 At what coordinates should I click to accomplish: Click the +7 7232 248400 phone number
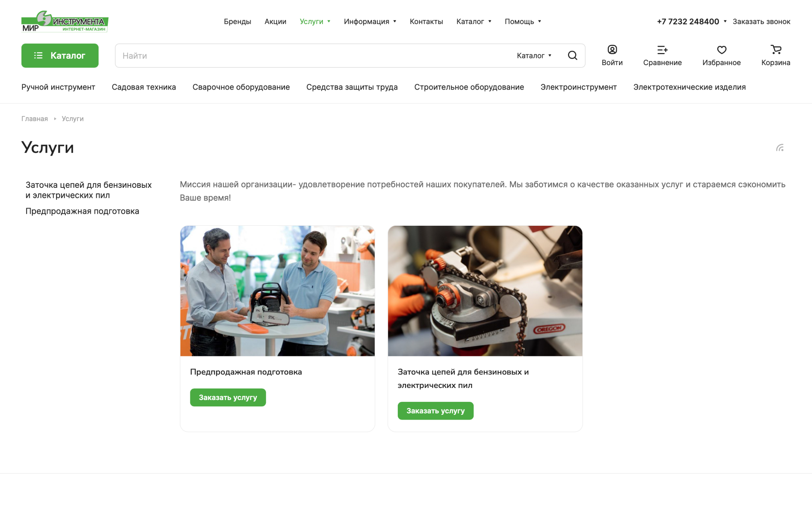688,21
